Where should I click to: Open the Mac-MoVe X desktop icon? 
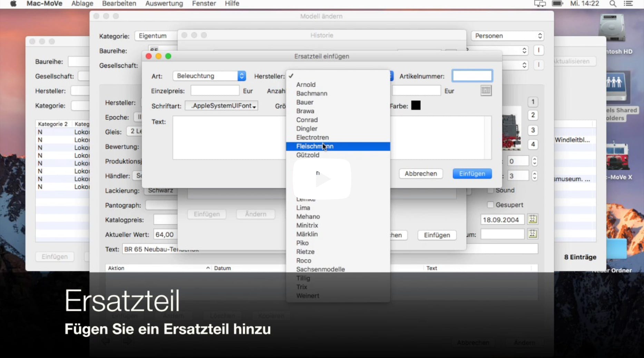[618, 156]
